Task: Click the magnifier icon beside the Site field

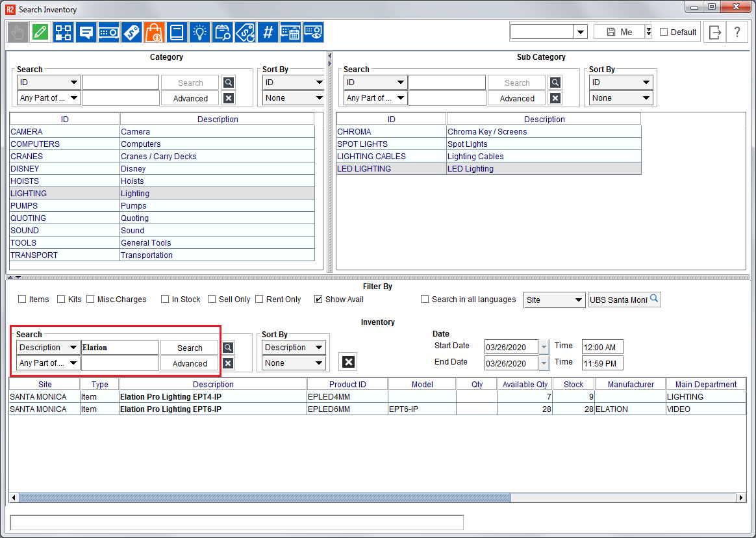Action: [654, 300]
